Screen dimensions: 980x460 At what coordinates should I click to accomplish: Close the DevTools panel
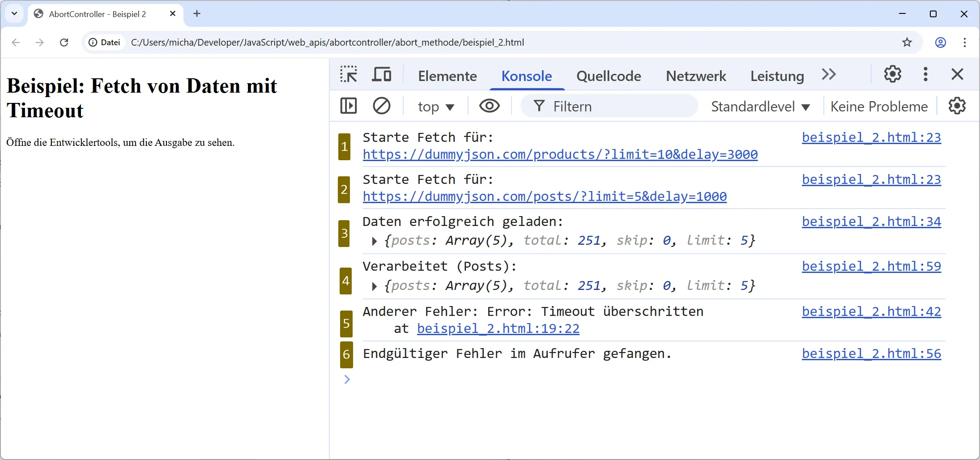(x=957, y=74)
